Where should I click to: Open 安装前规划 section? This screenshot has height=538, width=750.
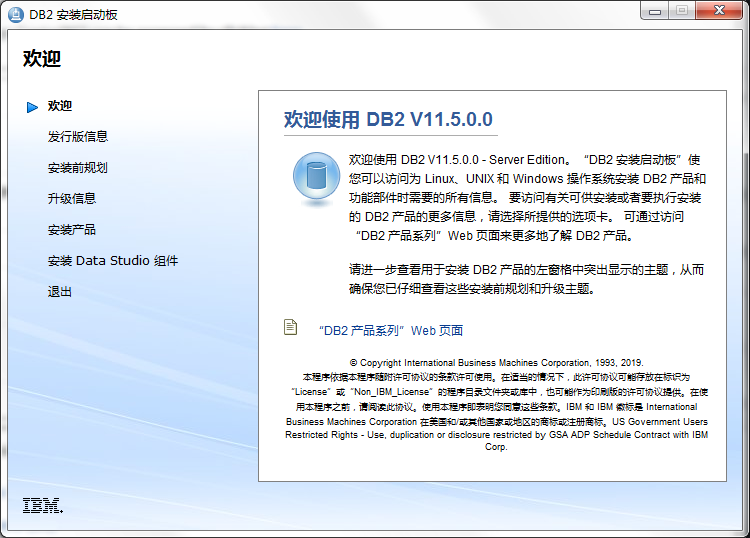coord(77,168)
